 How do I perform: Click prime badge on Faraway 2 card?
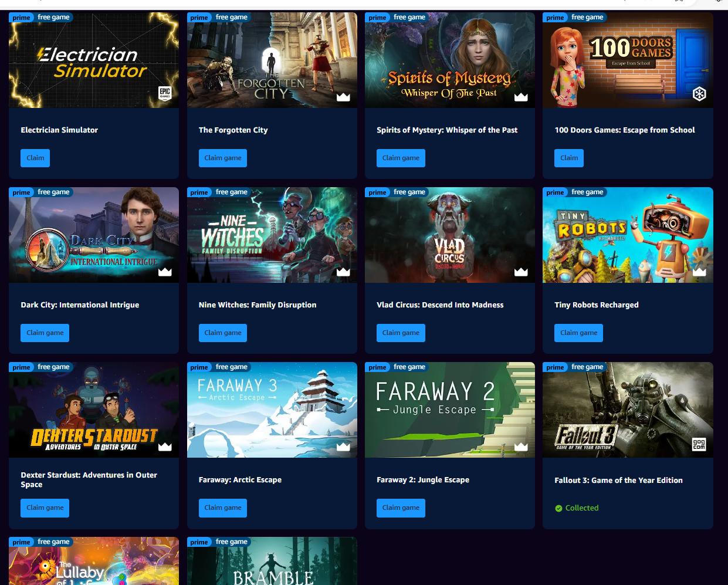pyautogui.click(x=378, y=367)
